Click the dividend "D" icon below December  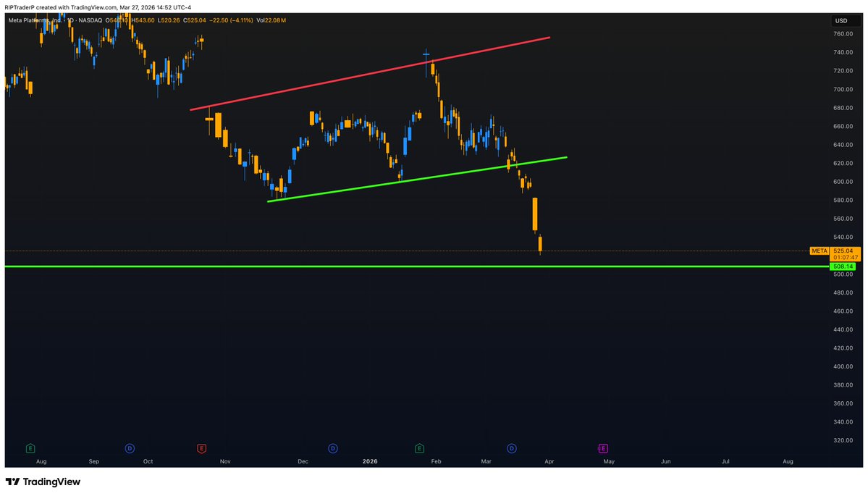[x=332, y=448]
